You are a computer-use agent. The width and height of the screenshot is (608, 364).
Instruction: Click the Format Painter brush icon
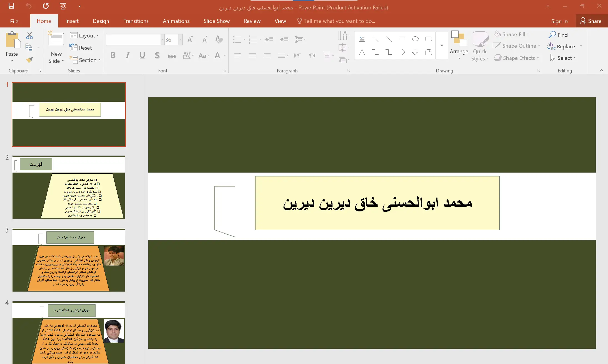[29, 59]
